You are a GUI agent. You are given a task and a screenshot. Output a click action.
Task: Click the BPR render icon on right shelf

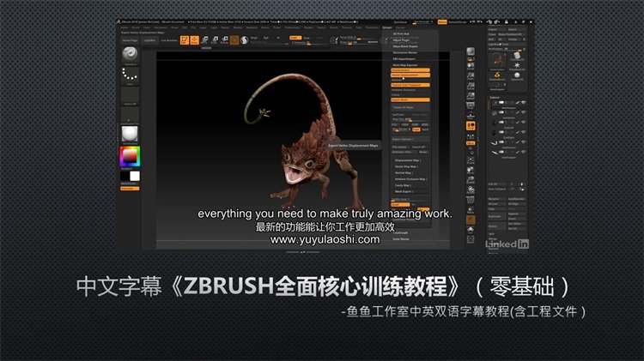(x=471, y=52)
